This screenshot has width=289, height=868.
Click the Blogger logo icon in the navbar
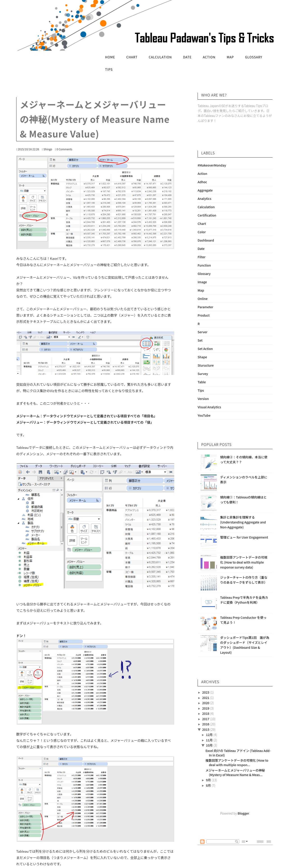202,841
